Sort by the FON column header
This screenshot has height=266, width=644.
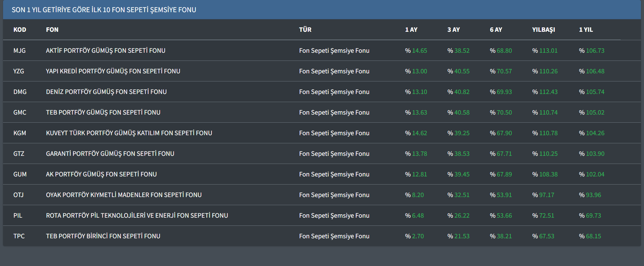point(52,30)
